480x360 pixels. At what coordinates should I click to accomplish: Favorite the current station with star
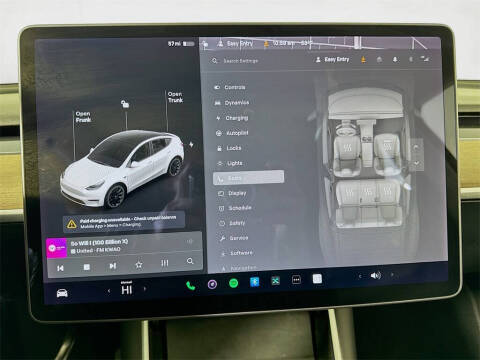pos(139,265)
